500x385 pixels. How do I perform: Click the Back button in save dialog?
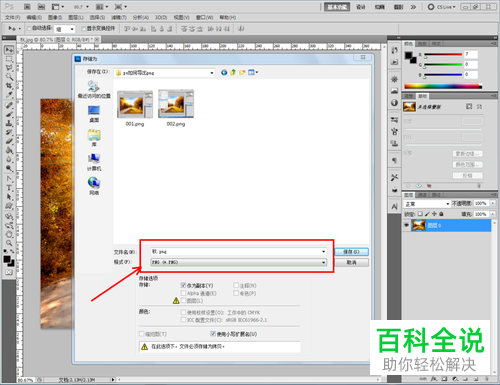coord(224,72)
